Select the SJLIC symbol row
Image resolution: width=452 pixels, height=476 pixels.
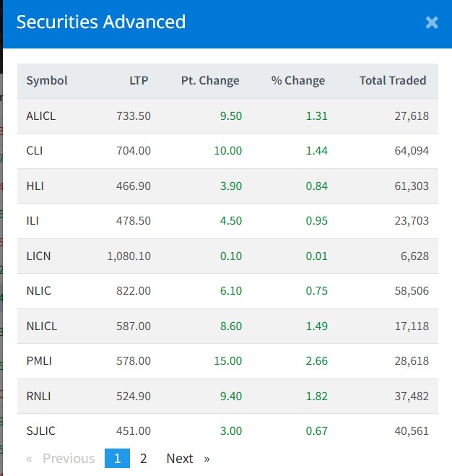[40, 430]
